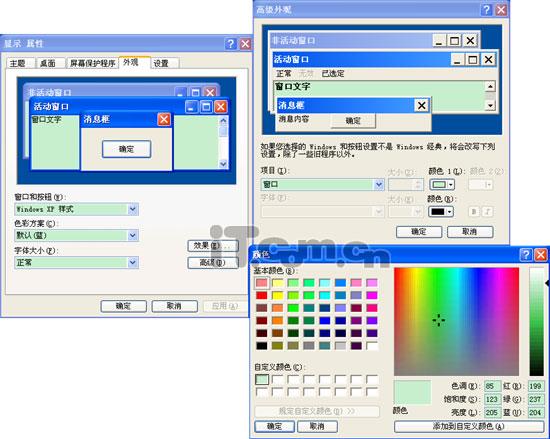Expand the 项目 item dropdown showing 窗口

[322, 184]
